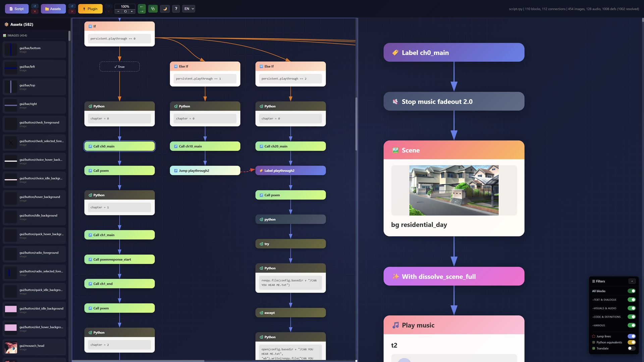Reload the assets folder
This screenshot has width=644, height=362.
72,6
